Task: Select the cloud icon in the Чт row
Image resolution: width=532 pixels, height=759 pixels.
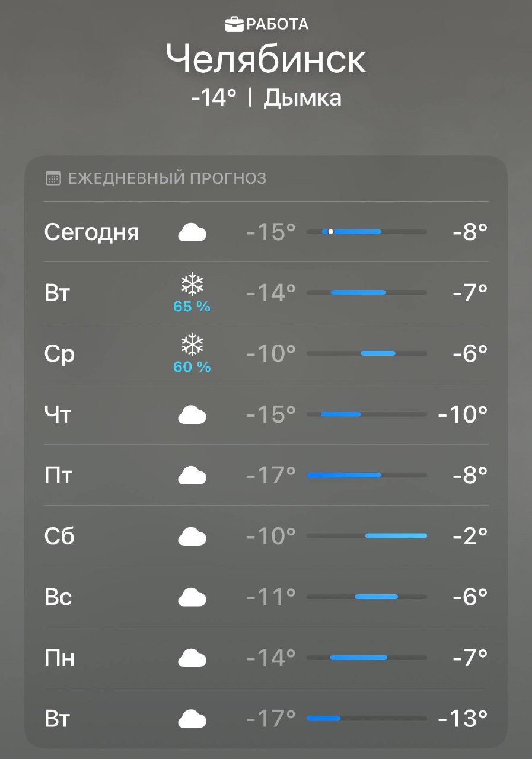Action: [192, 415]
